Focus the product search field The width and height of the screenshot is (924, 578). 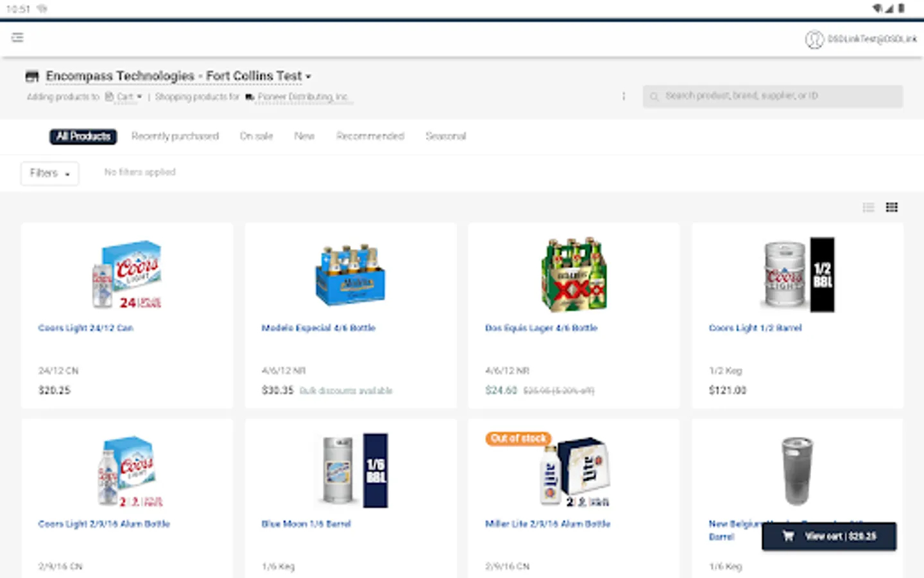[773, 96]
